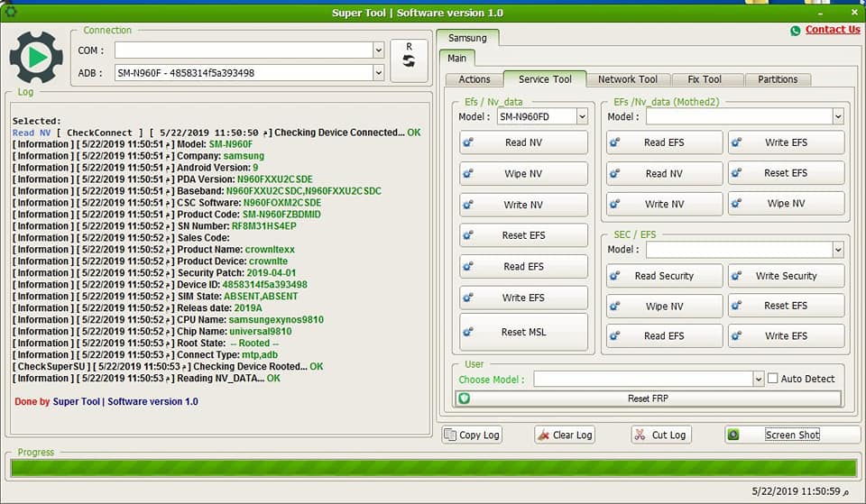Switch to the Actions tab
Image resolution: width=866 pixels, height=504 pixels.
pyautogui.click(x=474, y=79)
